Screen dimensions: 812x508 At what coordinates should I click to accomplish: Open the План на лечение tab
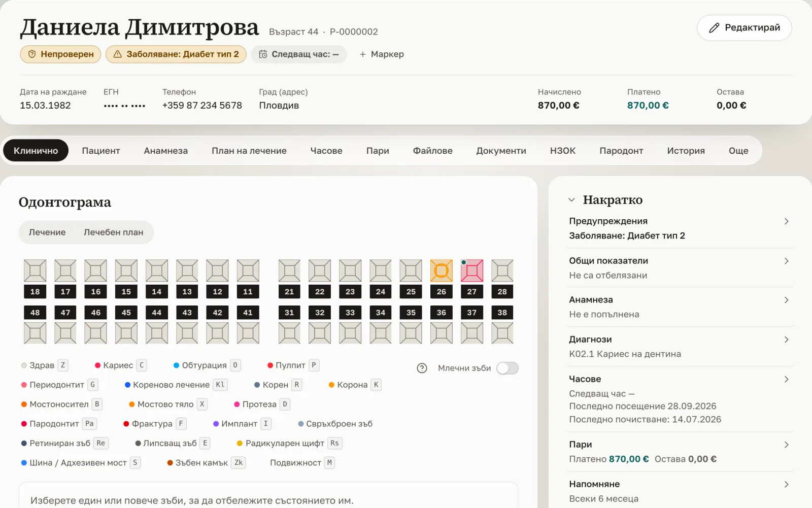tap(249, 151)
